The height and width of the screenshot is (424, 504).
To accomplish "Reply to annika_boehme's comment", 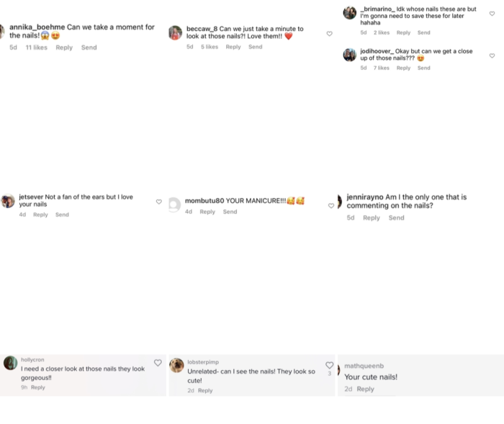I will (64, 48).
